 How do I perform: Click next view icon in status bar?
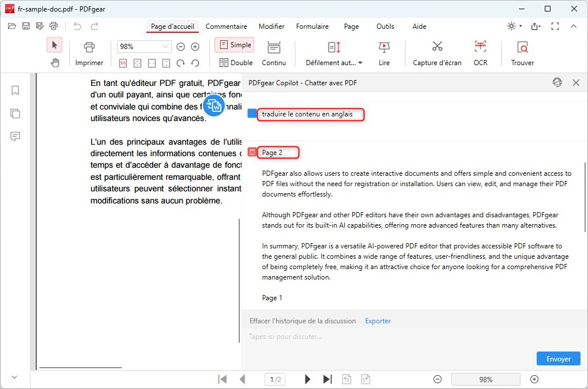click(x=365, y=379)
